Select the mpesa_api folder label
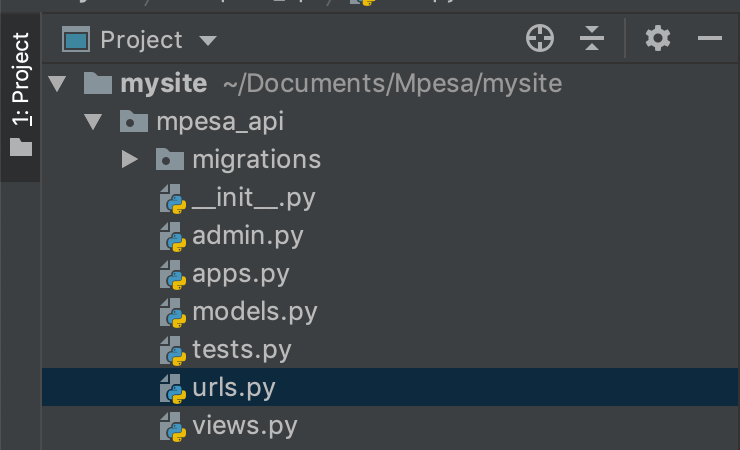Image resolution: width=740 pixels, height=450 pixels. point(220,122)
